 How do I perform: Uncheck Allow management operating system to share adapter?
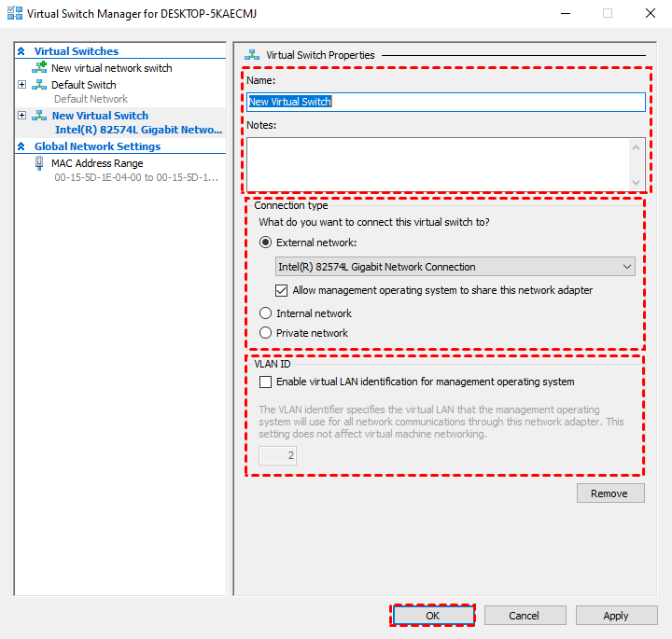(281, 290)
